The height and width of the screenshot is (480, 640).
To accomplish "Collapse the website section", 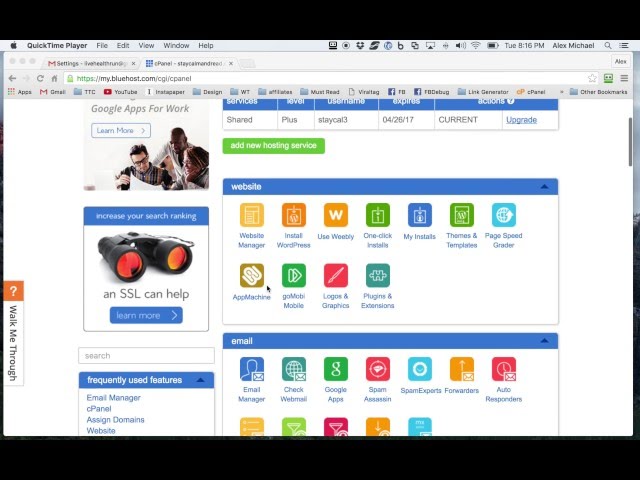I will (x=544, y=187).
